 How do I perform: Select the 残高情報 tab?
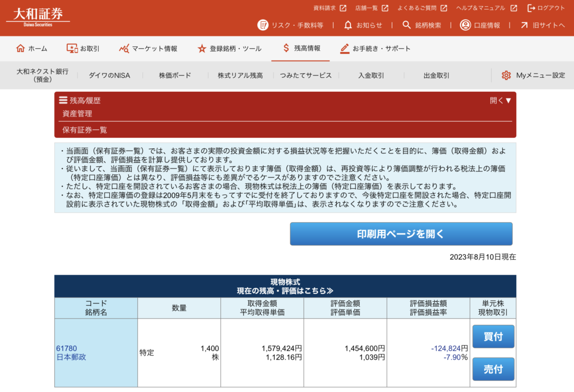click(x=300, y=48)
